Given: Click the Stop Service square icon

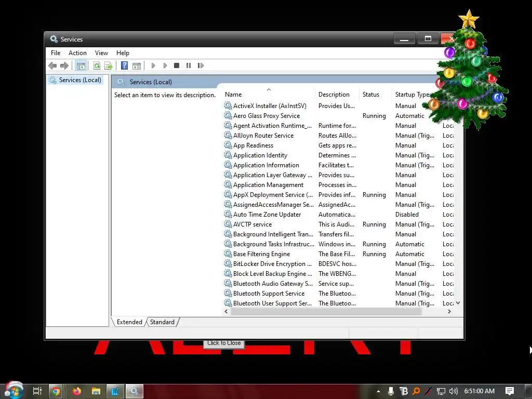Looking at the screenshot, I should point(177,65).
